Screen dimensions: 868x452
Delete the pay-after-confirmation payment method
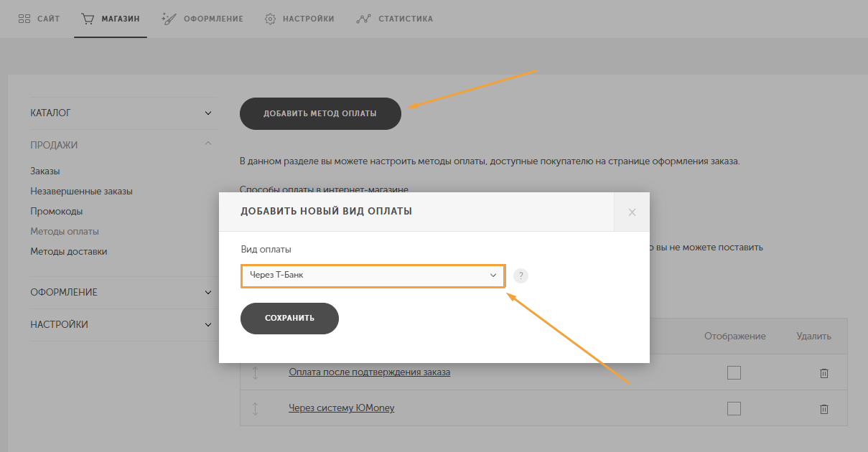pyautogui.click(x=824, y=372)
